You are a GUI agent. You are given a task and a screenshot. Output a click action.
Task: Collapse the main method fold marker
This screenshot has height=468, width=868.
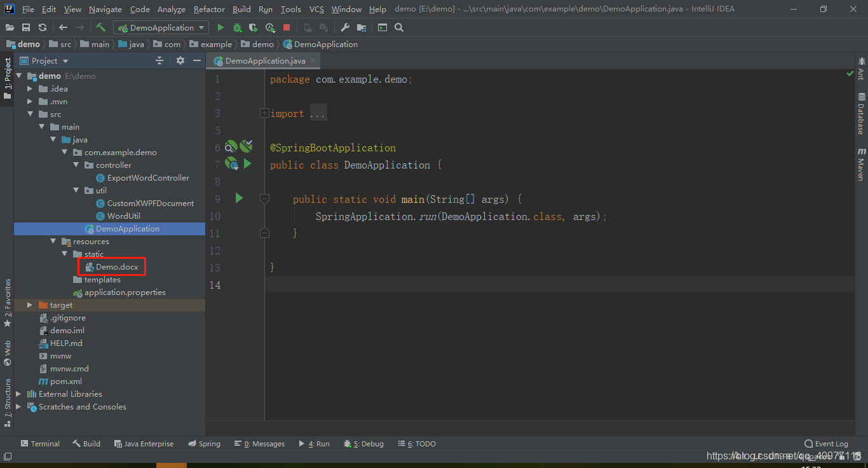coord(264,198)
